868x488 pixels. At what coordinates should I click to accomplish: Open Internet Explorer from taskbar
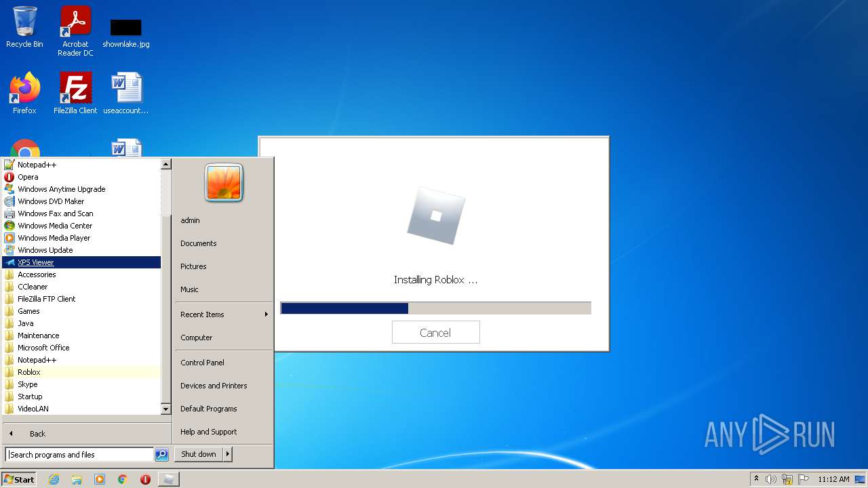pyautogui.click(x=54, y=479)
